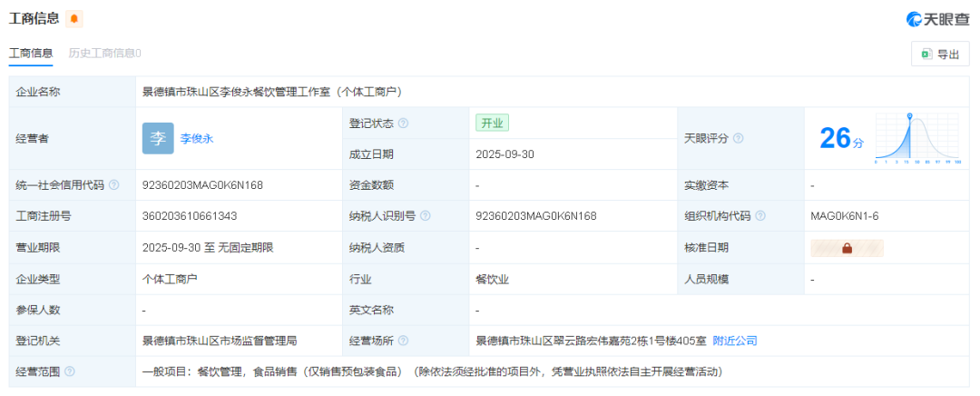Click the lock icon in 核准日期 field
The image size is (980, 396).
click(847, 248)
